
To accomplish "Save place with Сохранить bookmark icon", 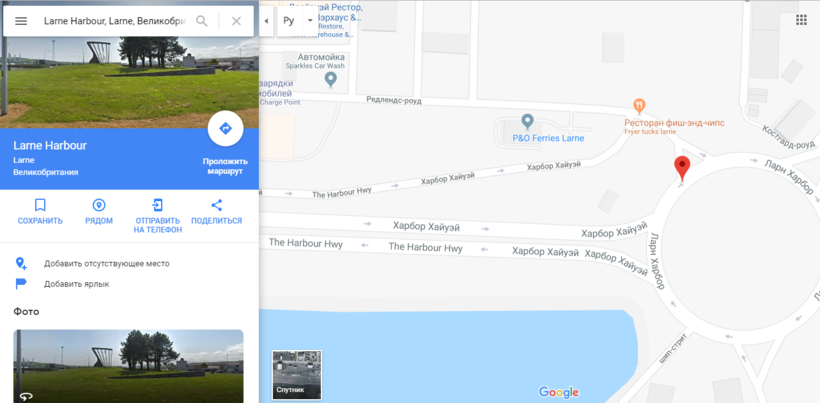I will [x=40, y=205].
